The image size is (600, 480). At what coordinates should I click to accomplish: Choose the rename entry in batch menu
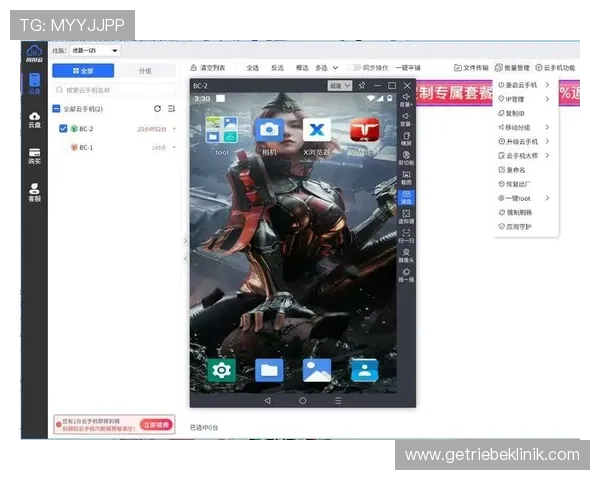(512, 170)
